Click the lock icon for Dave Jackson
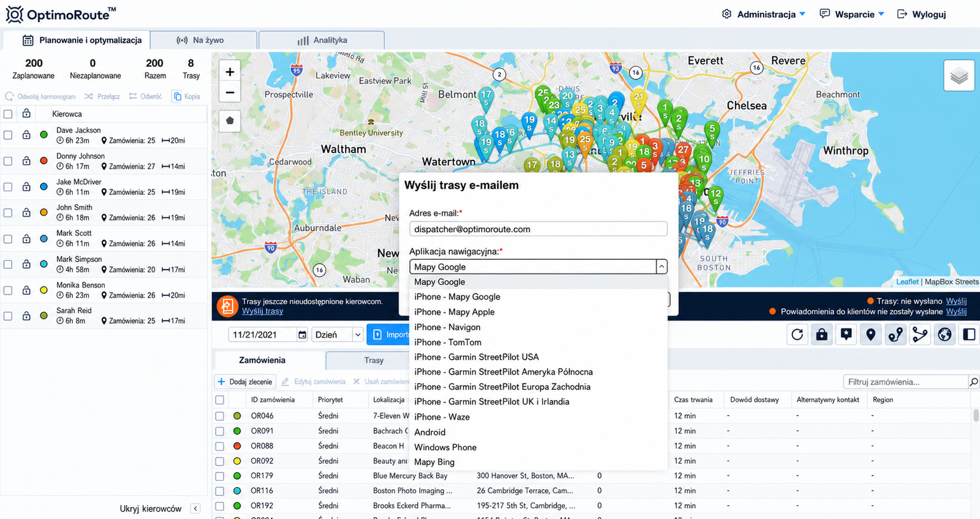980x519 pixels. (x=26, y=135)
